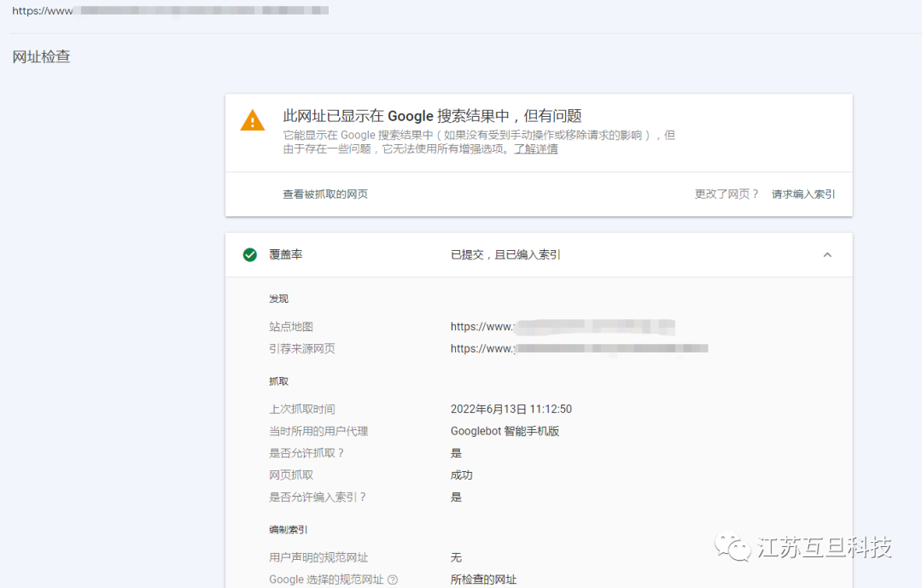Open the 站点地图 URL link
This screenshot has height=588, width=922.
563,326
